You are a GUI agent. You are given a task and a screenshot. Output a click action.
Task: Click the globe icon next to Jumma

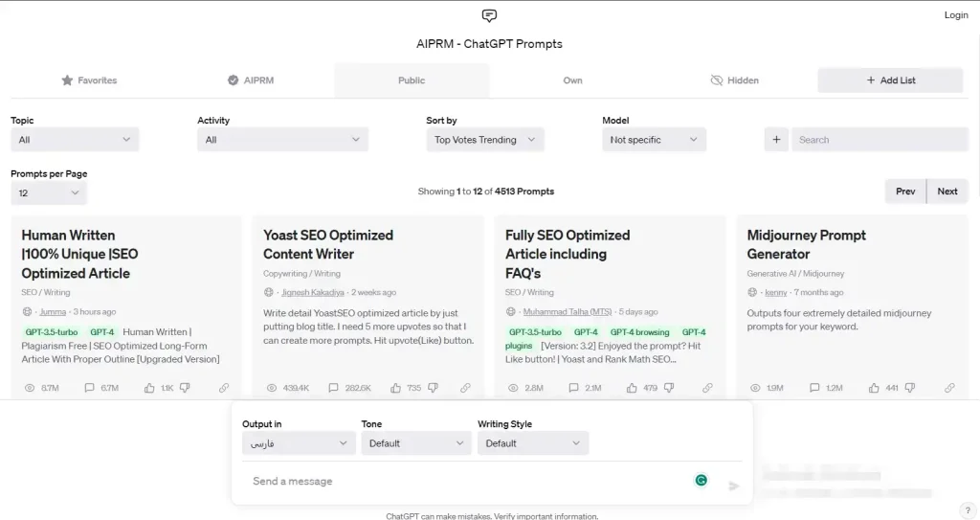[x=27, y=311]
